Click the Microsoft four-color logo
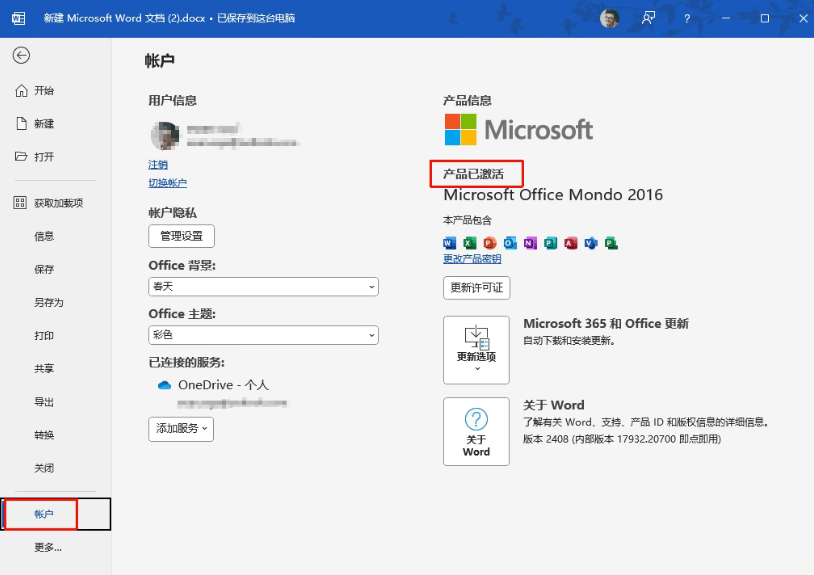This screenshot has width=814, height=575. point(460,130)
